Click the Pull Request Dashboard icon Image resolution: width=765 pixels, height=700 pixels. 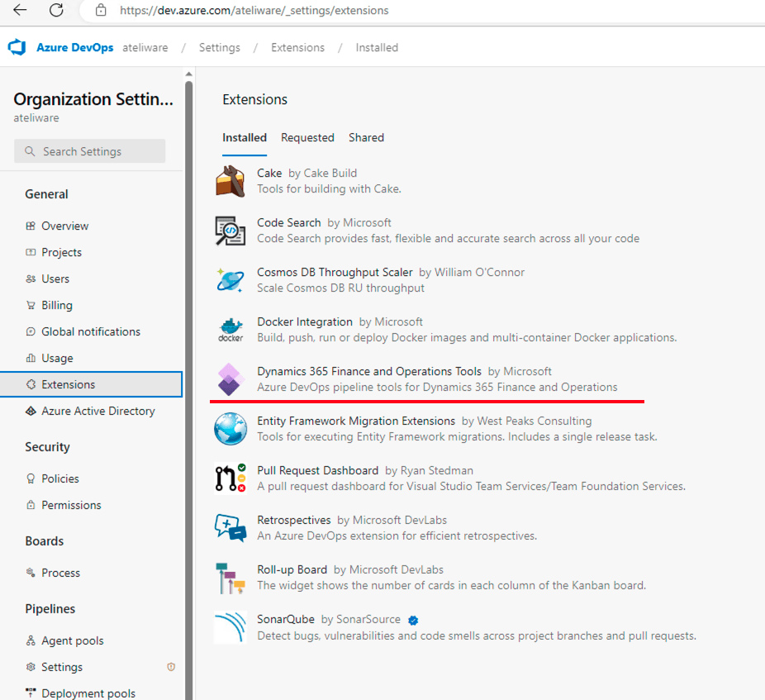[x=230, y=479]
